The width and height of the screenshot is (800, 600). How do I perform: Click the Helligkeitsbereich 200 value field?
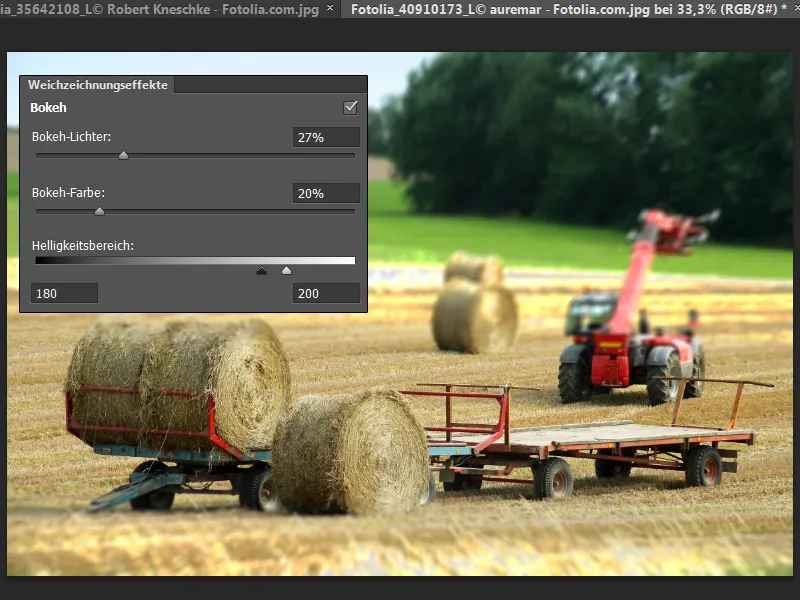pyautogui.click(x=326, y=293)
